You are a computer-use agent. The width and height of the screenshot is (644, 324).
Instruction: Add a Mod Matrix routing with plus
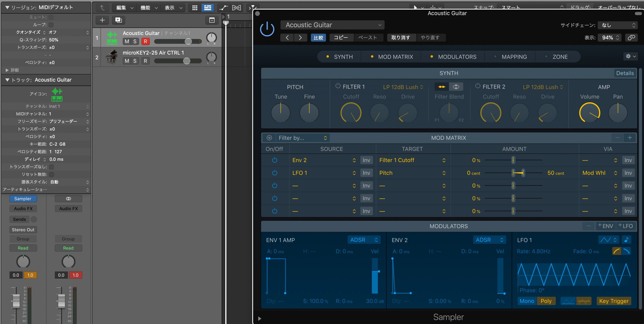pyautogui.click(x=630, y=138)
